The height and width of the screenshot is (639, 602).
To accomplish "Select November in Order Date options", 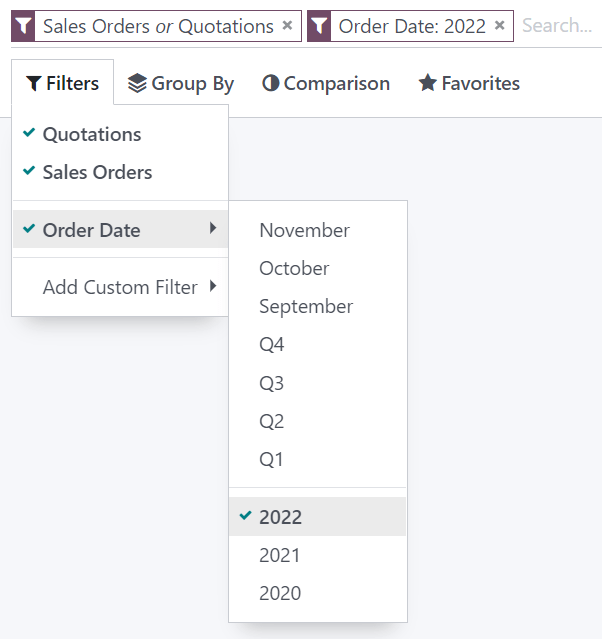I will (304, 230).
